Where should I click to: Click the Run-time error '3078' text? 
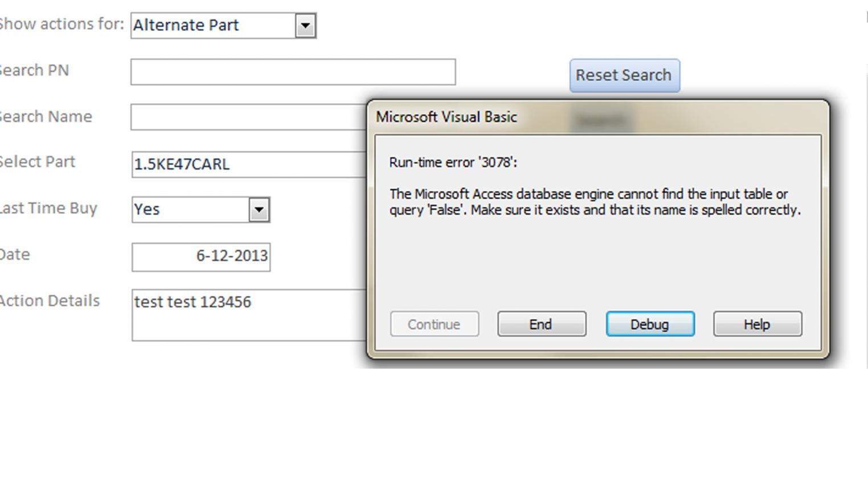pos(453,162)
